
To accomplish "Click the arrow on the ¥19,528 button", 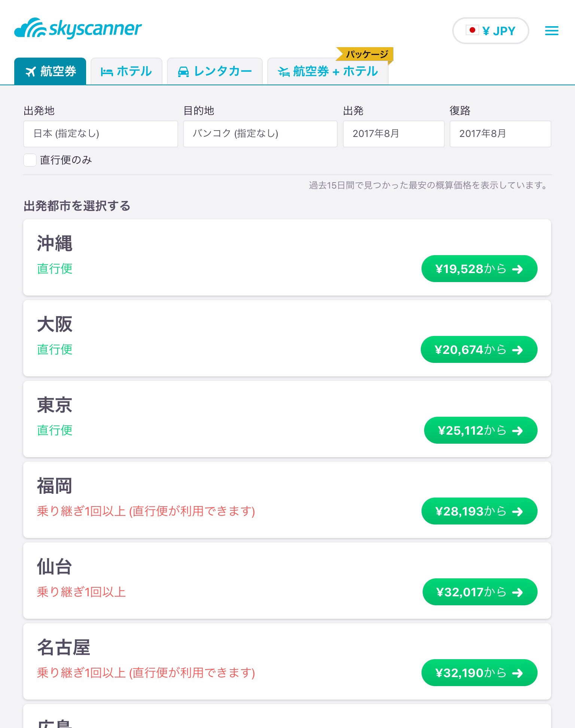I will (517, 269).
